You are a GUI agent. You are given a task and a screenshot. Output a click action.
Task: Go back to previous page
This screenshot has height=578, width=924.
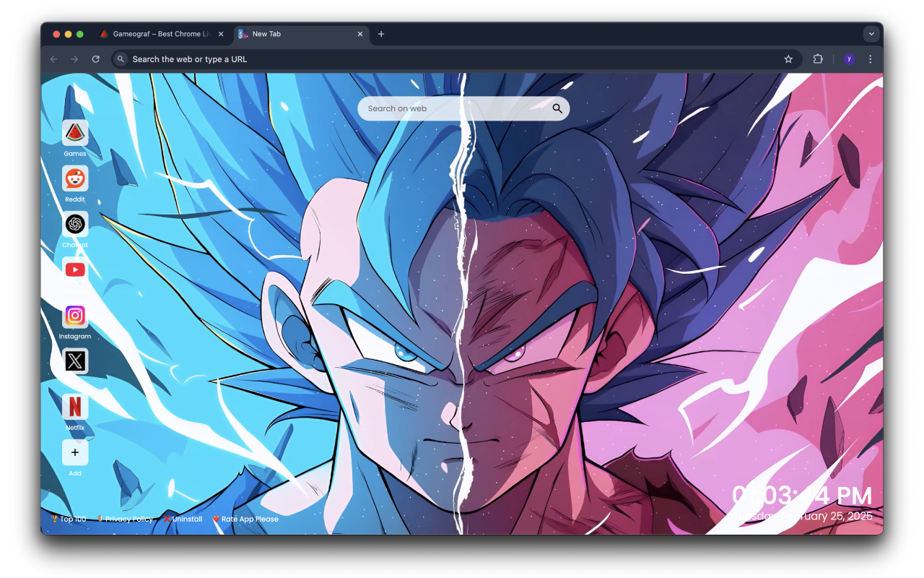(x=53, y=59)
